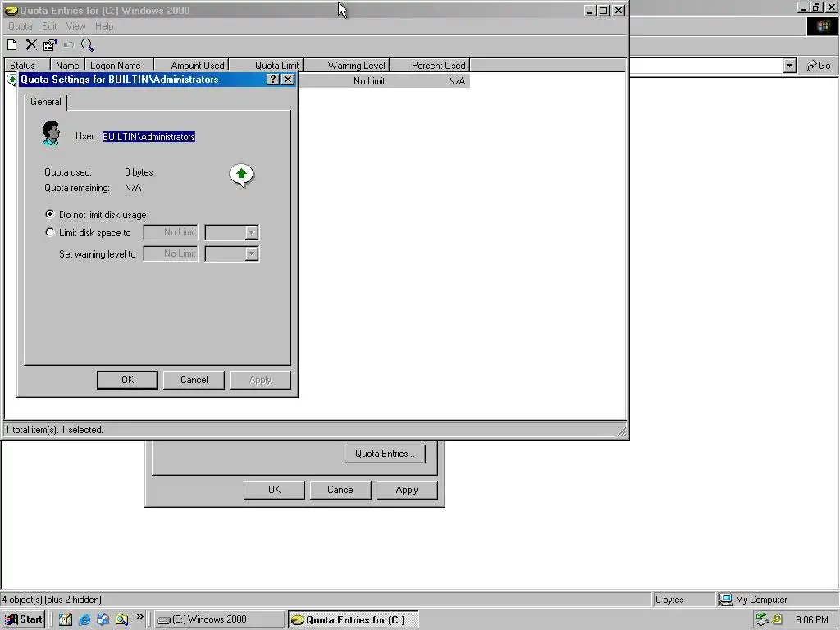Open Properties via the toolbar icon

[x=50, y=45]
